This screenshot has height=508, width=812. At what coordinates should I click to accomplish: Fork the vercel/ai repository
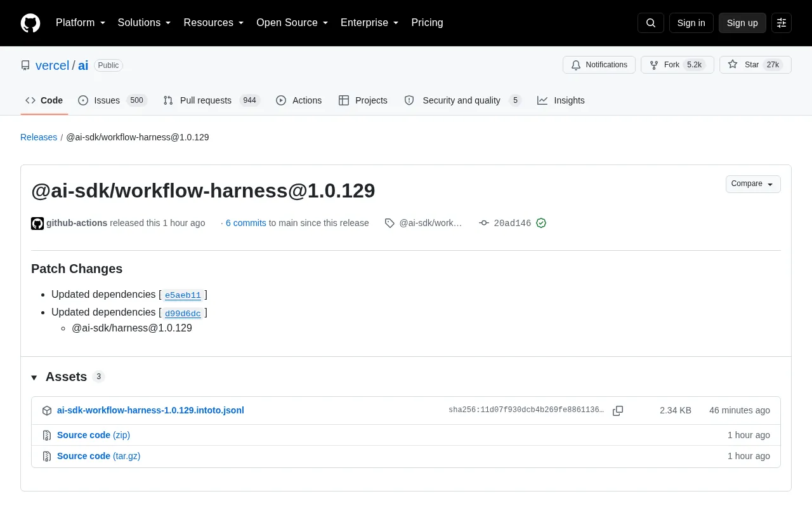coord(678,65)
